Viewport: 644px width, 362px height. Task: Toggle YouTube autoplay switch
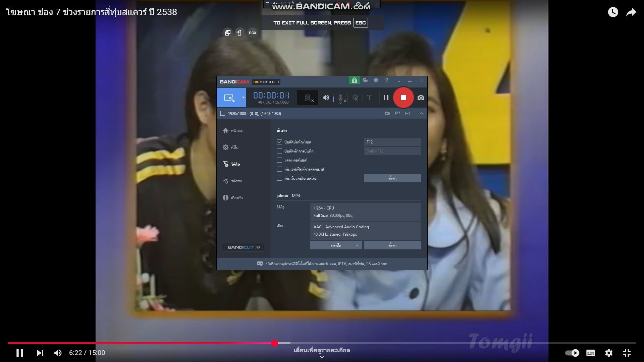(x=572, y=353)
